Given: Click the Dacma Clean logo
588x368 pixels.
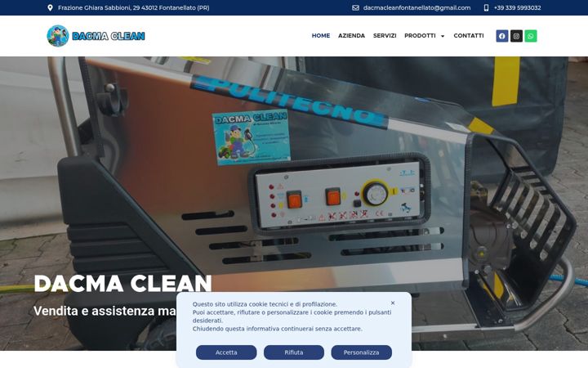Looking at the screenshot, I should pyautogui.click(x=96, y=36).
